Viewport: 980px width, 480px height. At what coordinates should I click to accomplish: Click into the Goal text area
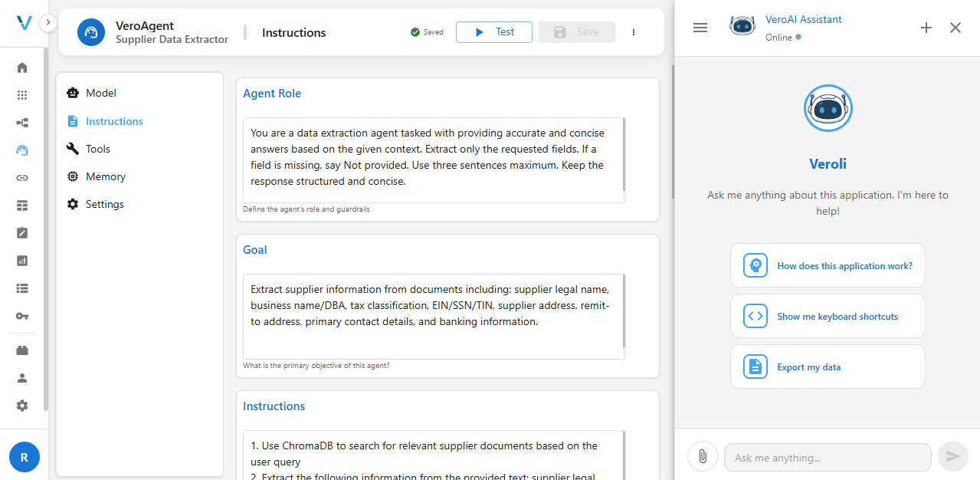coord(434,316)
